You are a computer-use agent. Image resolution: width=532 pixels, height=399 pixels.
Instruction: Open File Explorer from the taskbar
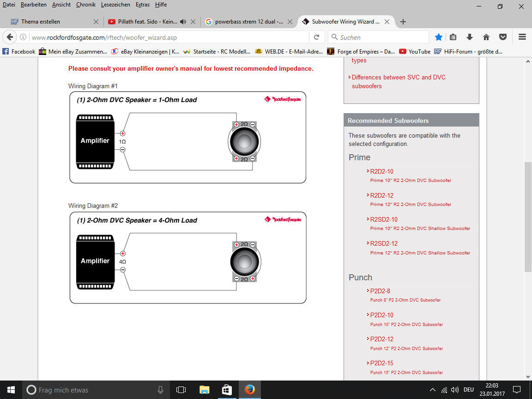(204, 390)
